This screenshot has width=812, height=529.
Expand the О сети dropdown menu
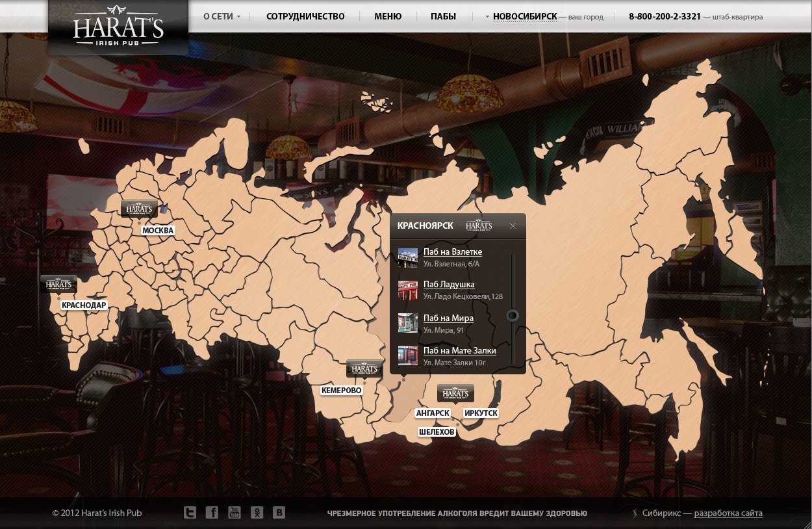(222, 17)
